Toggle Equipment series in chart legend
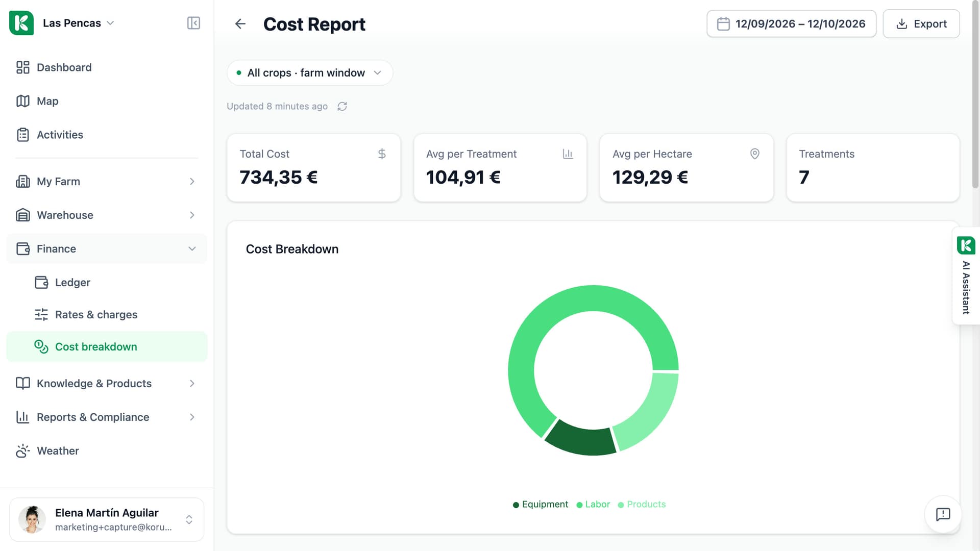980x551 pixels. pyautogui.click(x=540, y=505)
